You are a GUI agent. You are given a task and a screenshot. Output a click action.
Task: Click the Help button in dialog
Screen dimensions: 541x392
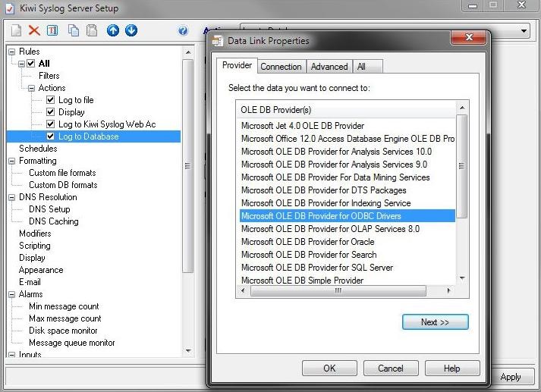(452, 368)
